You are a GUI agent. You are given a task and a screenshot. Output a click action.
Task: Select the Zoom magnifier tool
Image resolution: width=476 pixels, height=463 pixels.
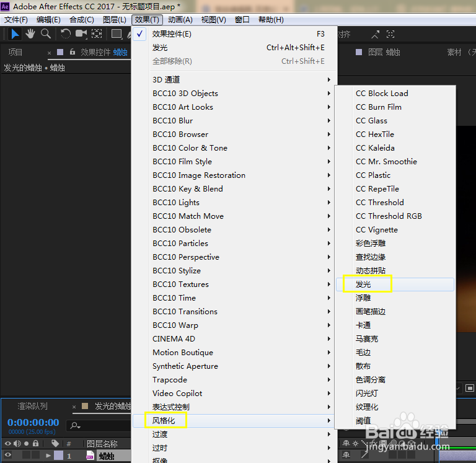tap(46, 33)
